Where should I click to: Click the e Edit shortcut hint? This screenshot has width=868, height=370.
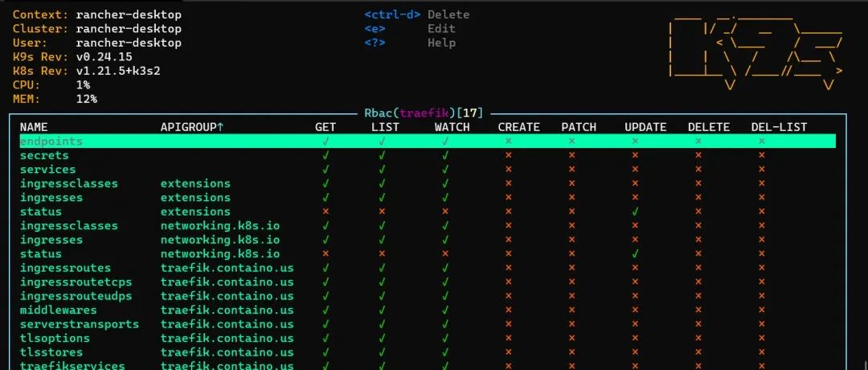pyautogui.click(x=410, y=29)
